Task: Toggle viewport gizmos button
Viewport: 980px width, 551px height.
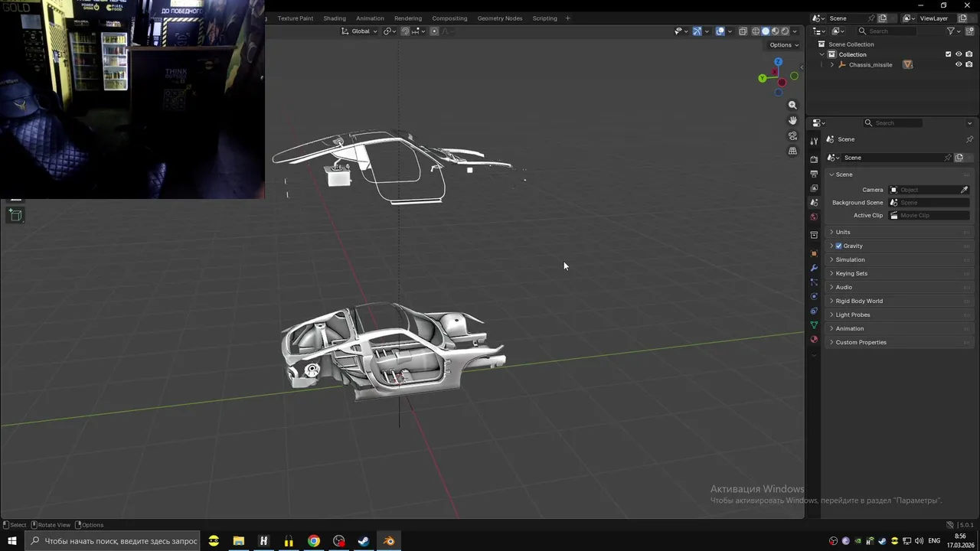Action: point(697,31)
